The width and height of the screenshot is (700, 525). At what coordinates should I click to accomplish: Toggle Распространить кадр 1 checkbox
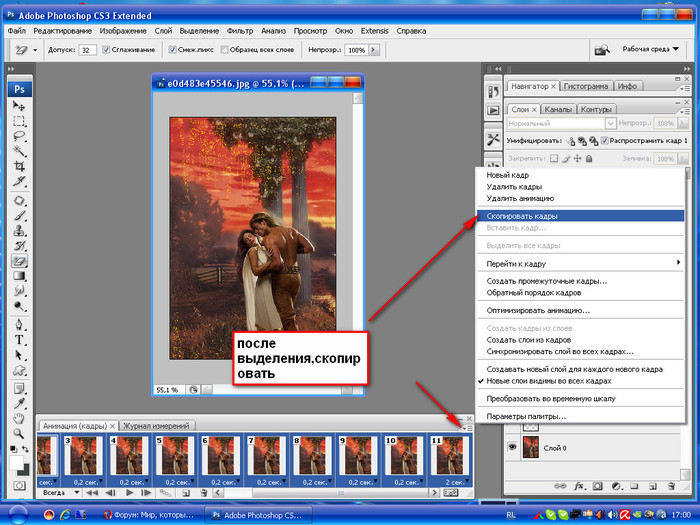click(x=604, y=141)
